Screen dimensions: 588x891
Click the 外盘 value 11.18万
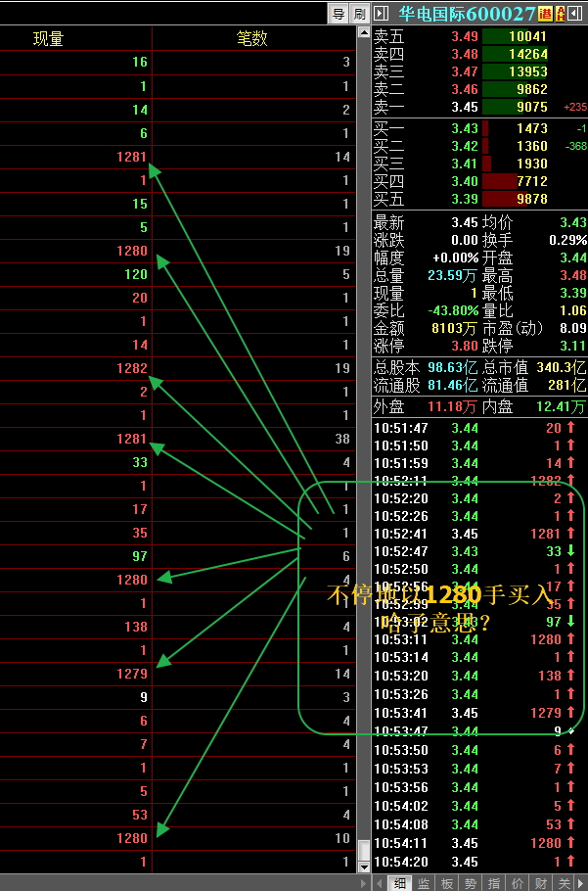[452, 407]
